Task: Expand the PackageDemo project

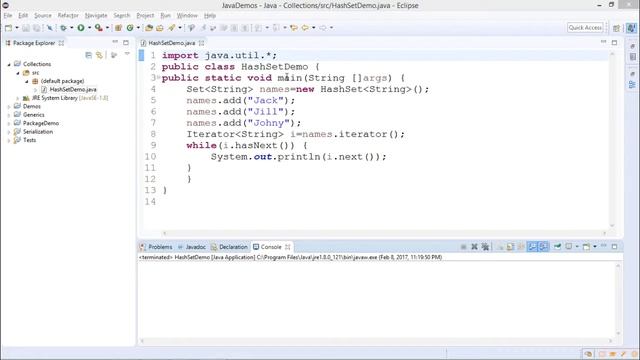Action: tap(9, 123)
